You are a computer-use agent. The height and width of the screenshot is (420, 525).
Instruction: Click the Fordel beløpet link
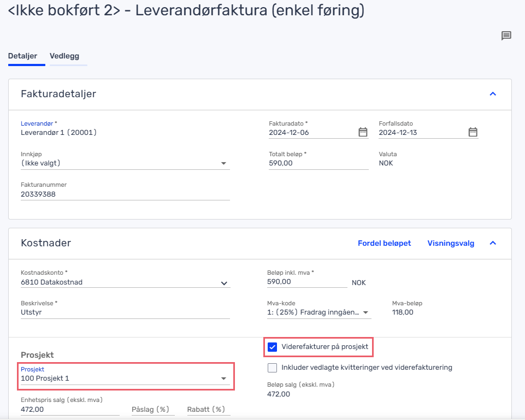pos(385,243)
